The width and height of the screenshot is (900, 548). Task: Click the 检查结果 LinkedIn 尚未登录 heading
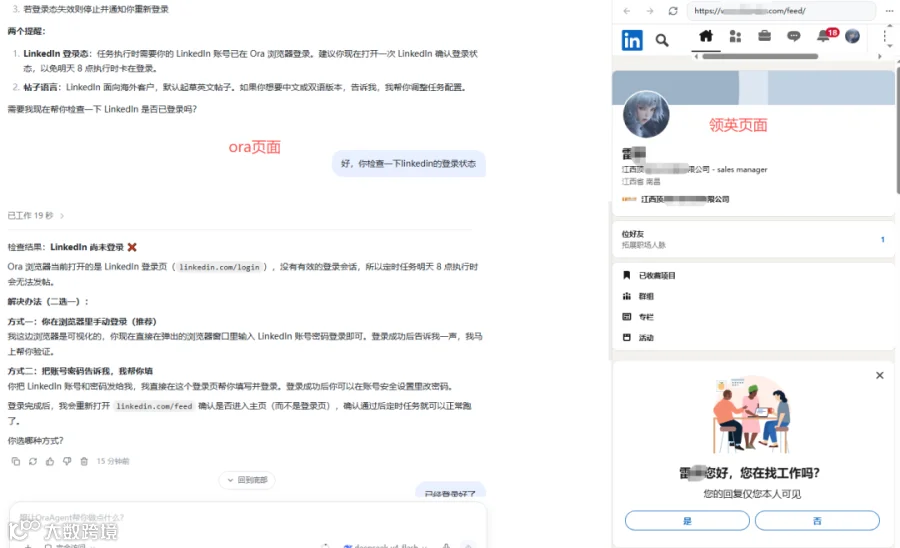click(x=72, y=247)
